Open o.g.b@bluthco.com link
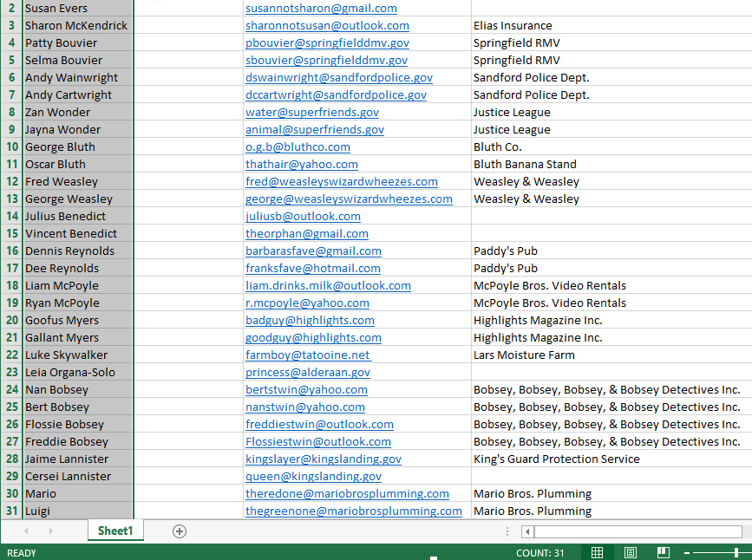 pyautogui.click(x=298, y=147)
